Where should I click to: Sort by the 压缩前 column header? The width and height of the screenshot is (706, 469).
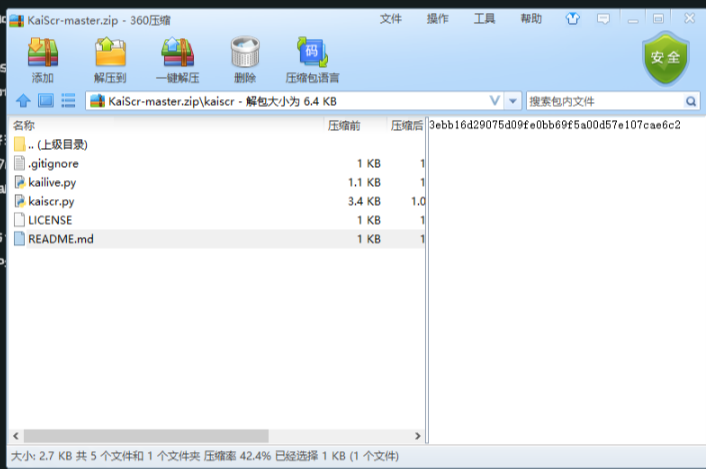(x=344, y=126)
